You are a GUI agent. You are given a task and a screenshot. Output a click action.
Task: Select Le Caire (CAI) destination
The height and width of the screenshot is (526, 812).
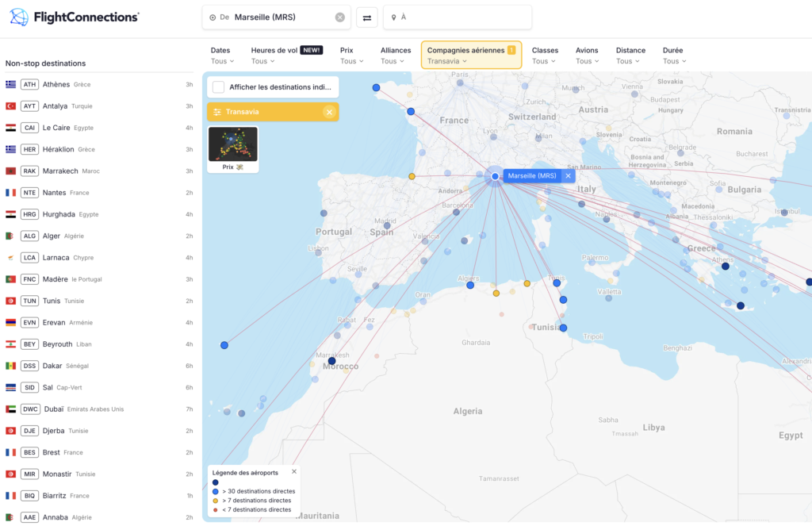tap(99, 128)
